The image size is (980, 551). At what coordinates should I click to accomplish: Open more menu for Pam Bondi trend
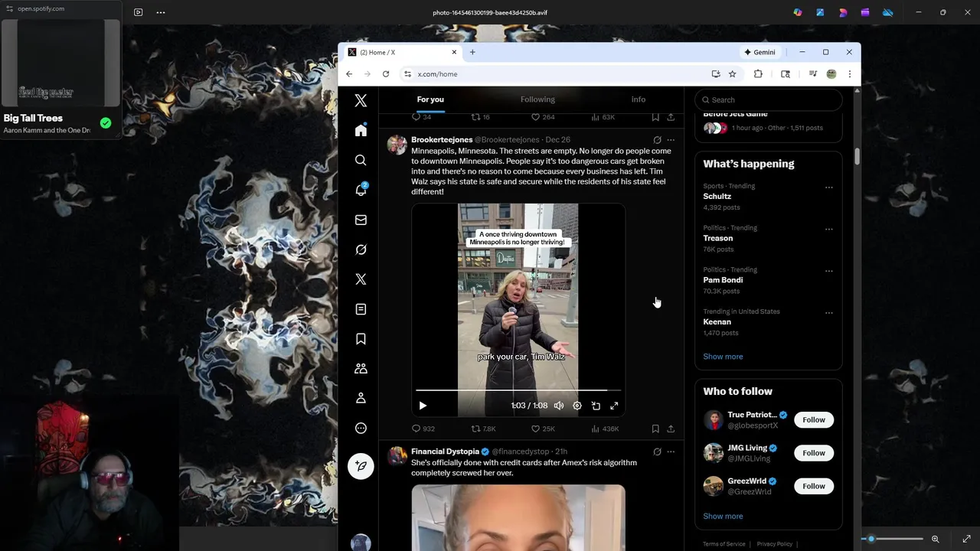point(828,271)
